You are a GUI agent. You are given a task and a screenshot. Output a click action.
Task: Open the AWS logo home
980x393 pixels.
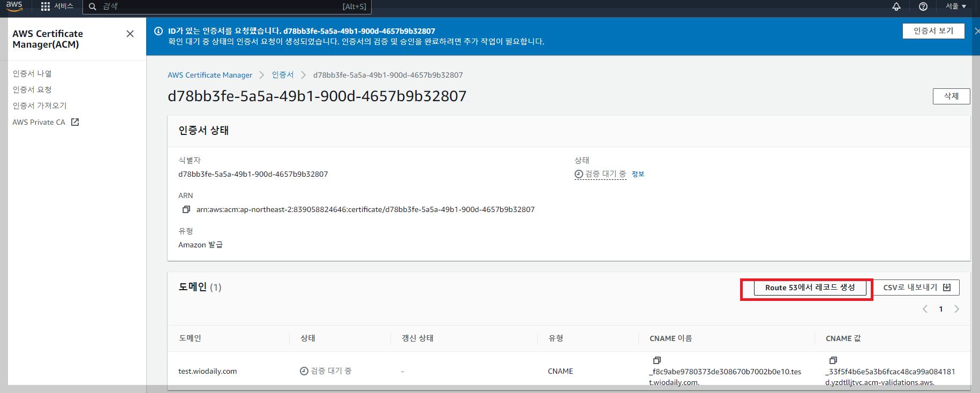(x=14, y=6)
